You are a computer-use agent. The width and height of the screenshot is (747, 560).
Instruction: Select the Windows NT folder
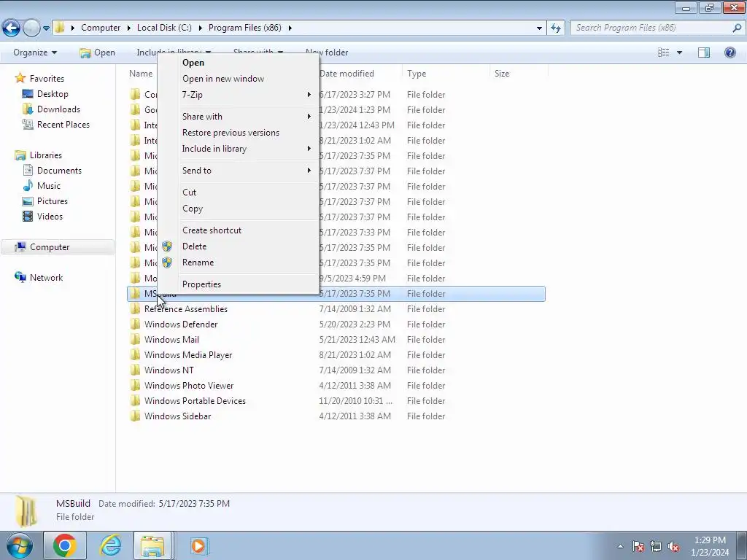(x=169, y=370)
